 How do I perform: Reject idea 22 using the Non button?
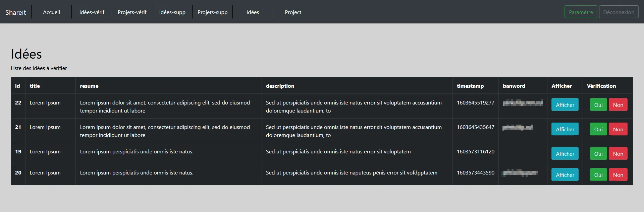(618, 105)
